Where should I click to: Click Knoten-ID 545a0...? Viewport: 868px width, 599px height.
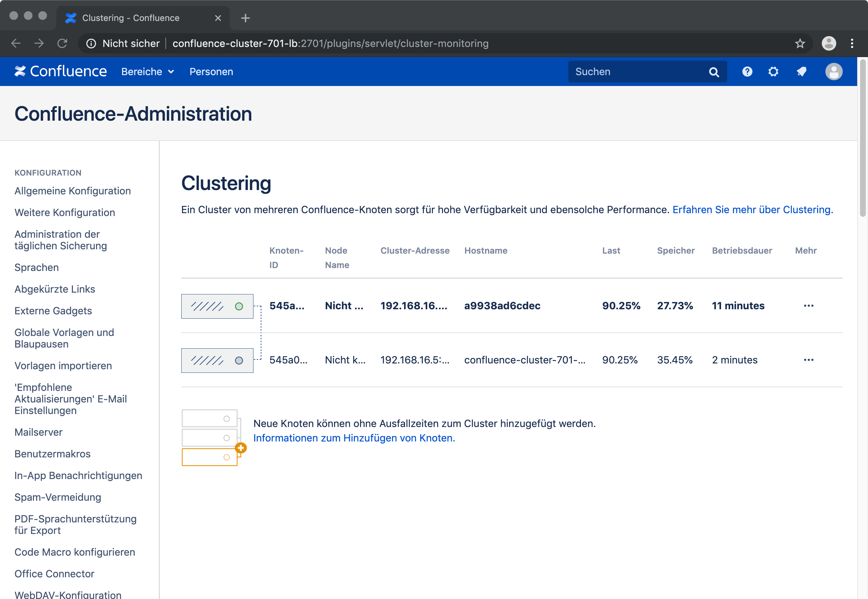click(x=288, y=359)
